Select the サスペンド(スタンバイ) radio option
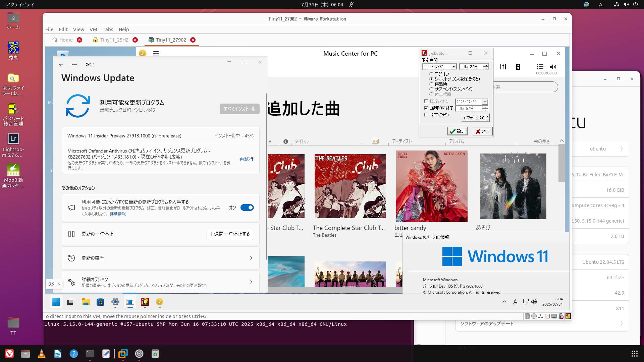 point(451,89)
